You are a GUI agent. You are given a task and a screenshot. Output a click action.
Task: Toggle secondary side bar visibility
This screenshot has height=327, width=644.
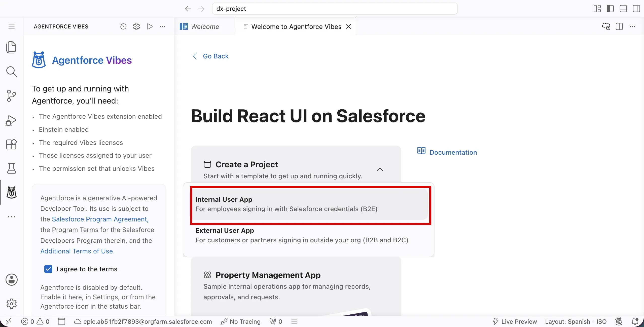coord(636,9)
